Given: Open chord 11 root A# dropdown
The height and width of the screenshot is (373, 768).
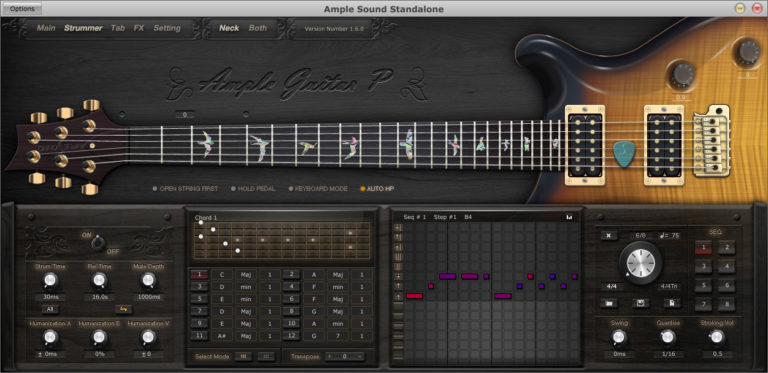Looking at the screenshot, I should 222,336.
